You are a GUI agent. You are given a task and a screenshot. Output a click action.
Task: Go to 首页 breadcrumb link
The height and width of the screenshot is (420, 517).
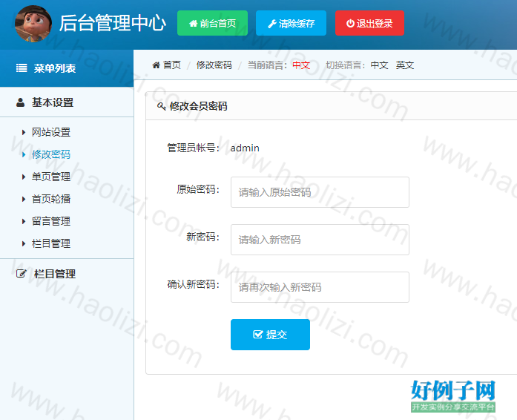(172, 65)
